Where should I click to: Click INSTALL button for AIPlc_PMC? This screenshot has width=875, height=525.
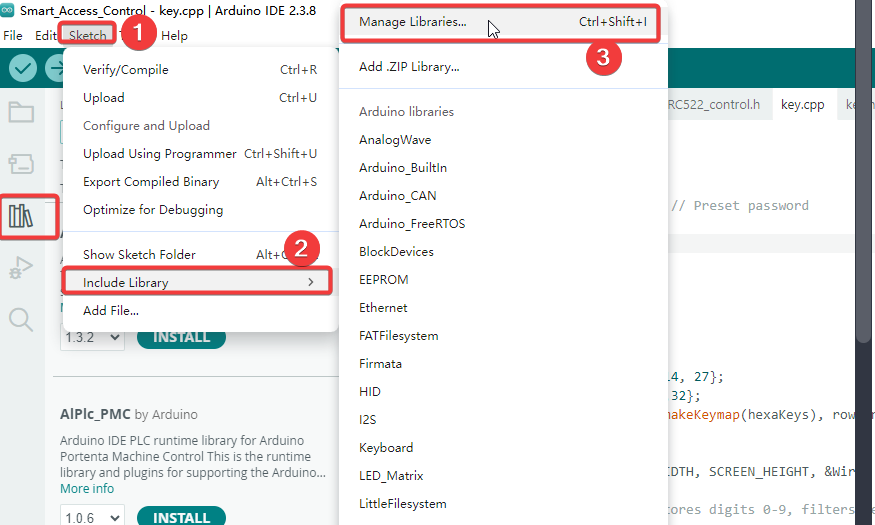[x=181, y=517]
